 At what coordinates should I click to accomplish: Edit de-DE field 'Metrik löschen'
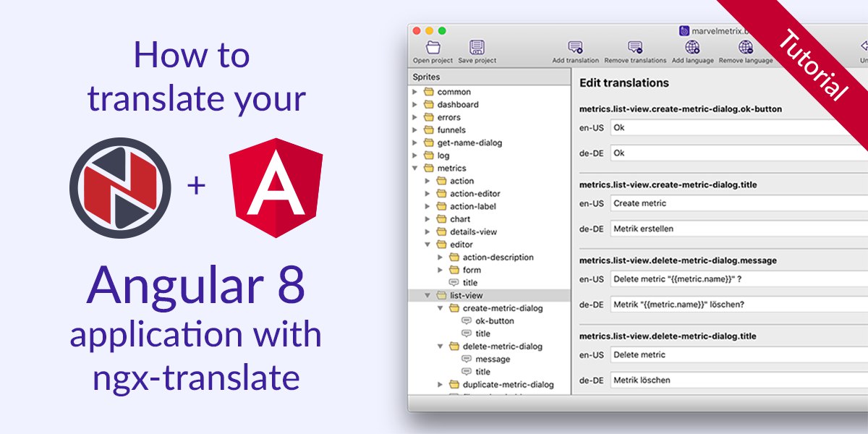tap(739, 380)
